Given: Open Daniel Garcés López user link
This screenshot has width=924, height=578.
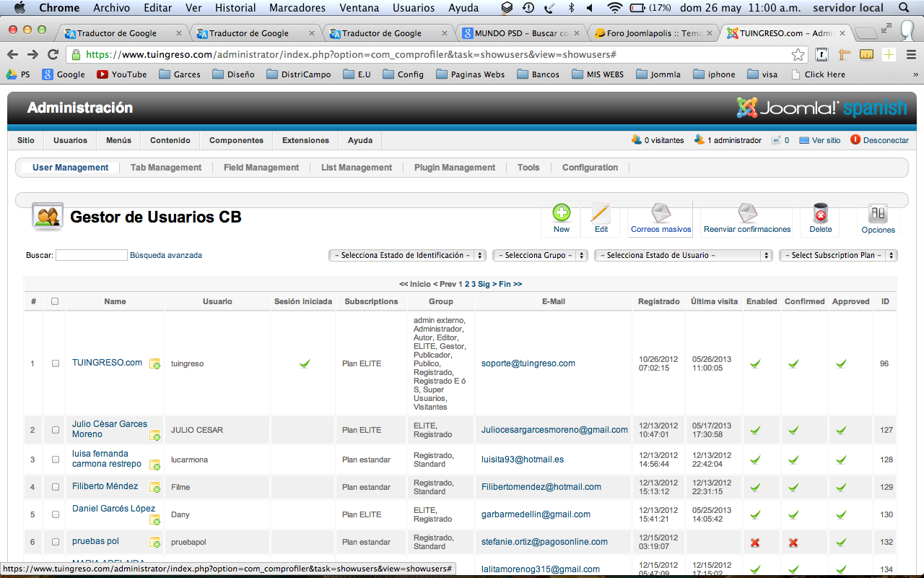Looking at the screenshot, I should (x=113, y=509).
